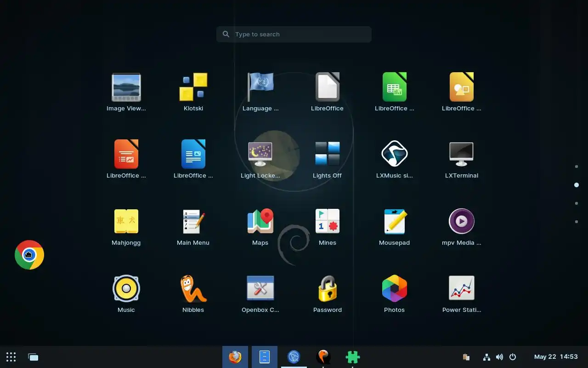Open the Mousepad text editor
The width and height of the screenshot is (588, 368).
point(395,222)
